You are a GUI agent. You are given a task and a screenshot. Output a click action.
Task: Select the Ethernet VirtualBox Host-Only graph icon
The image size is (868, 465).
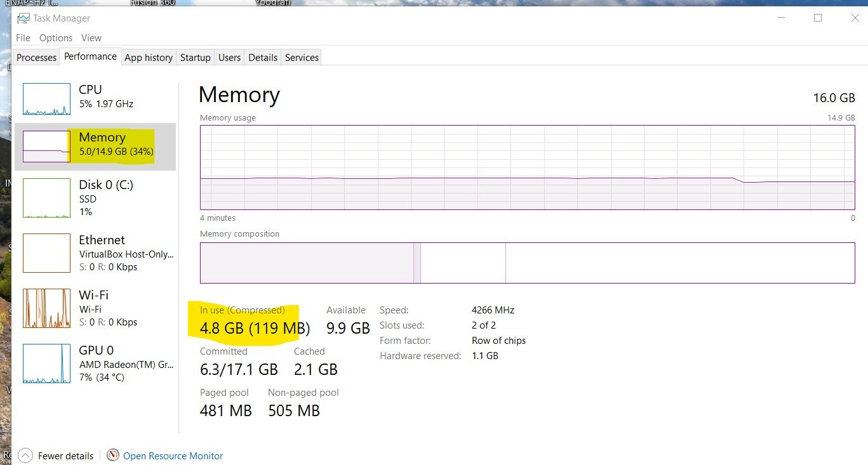[46, 253]
